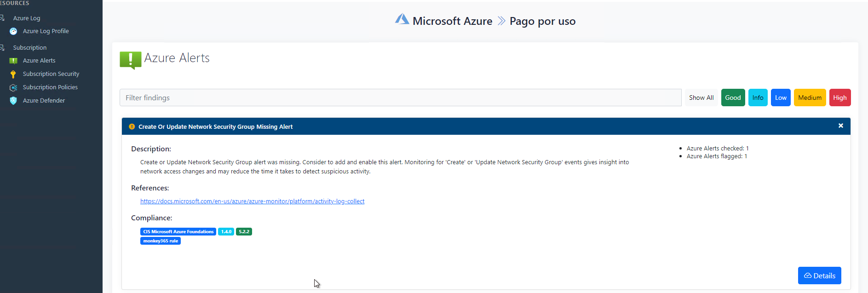The height and width of the screenshot is (293, 868).
Task: Open Subscription Policies via its sidebar icon
Action: [x=13, y=87]
